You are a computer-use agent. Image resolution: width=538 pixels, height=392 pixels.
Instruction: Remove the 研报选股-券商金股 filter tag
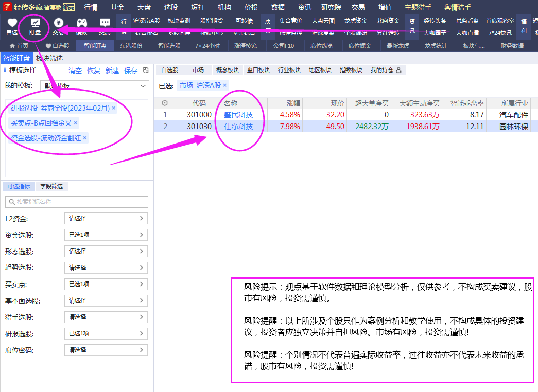(x=114, y=108)
